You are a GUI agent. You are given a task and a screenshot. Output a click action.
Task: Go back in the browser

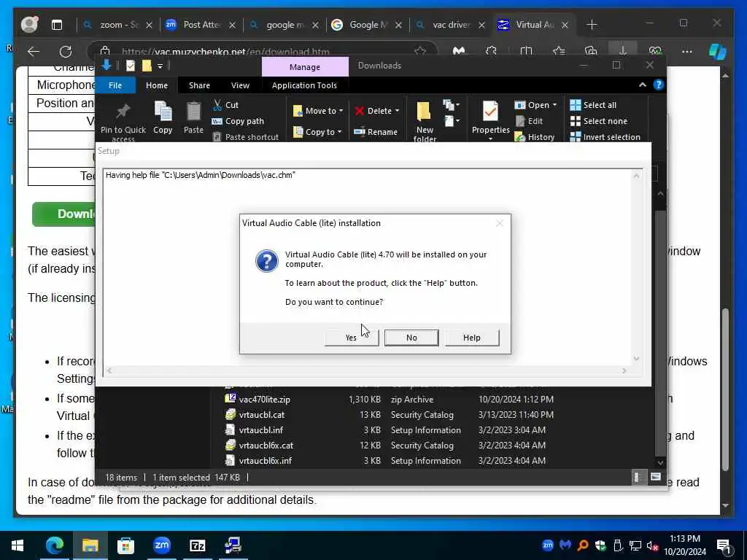tap(34, 52)
